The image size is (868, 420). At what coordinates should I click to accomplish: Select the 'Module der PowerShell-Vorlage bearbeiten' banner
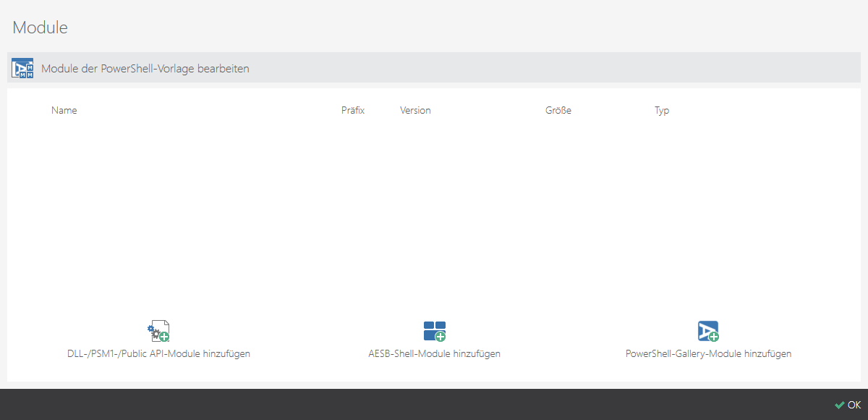click(x=145, y=67)
